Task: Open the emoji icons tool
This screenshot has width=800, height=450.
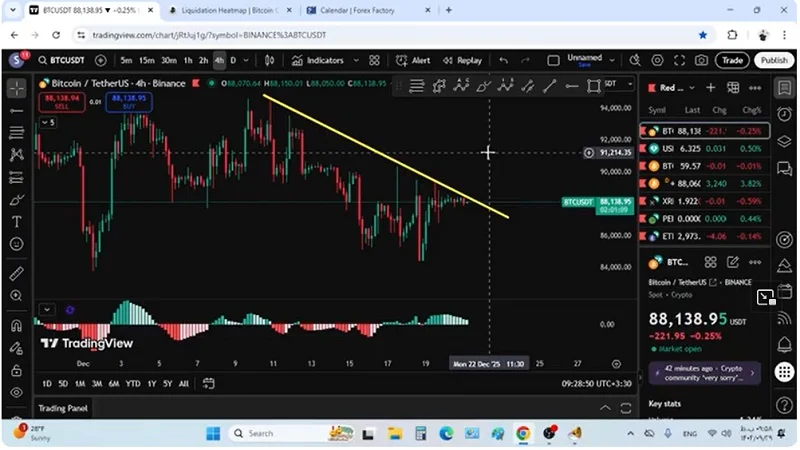Action: coord(16,244)
